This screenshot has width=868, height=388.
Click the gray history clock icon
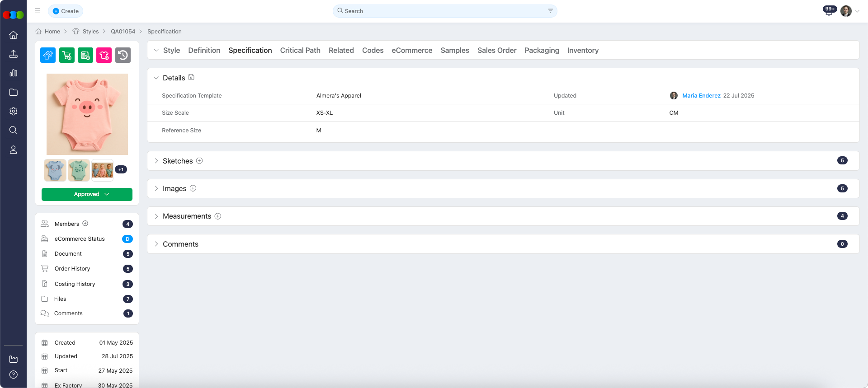[x=123, y=55]
